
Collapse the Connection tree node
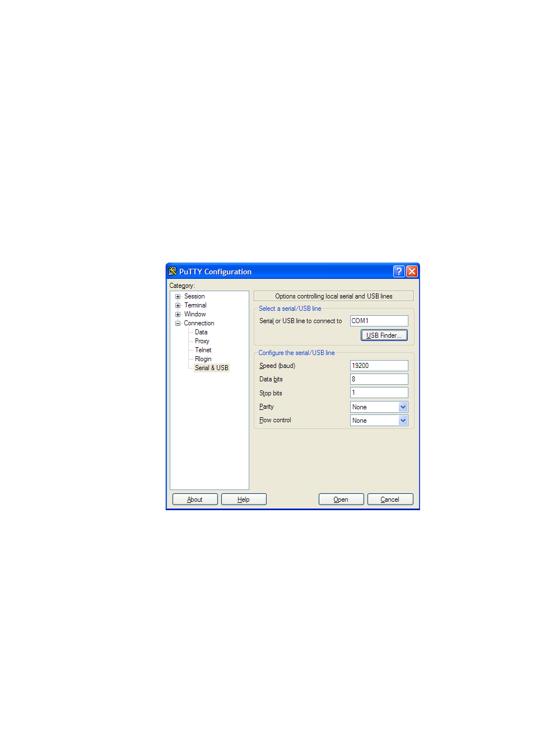coord(178,324)
